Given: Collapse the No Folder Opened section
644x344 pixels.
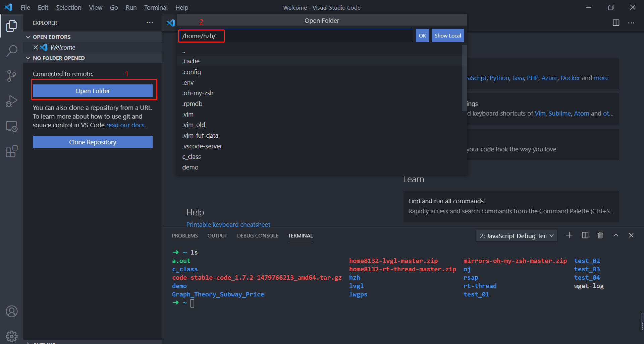Looking at the screenshot, I should pos(28,58).
